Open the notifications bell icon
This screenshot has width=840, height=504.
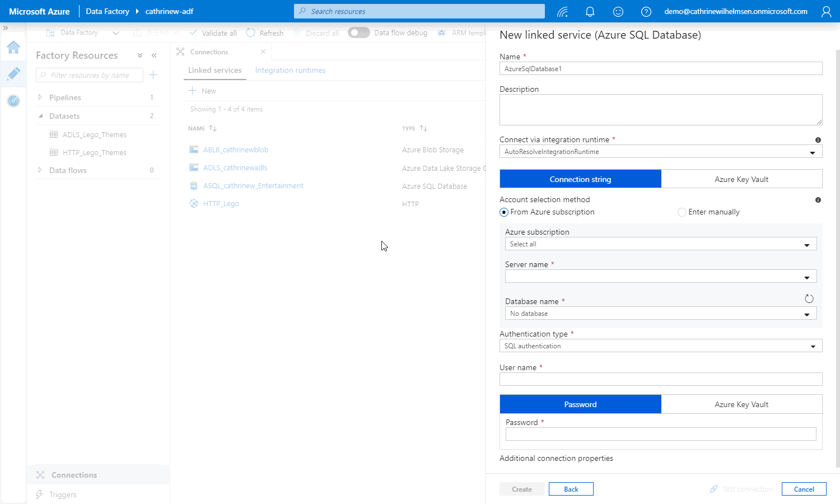point(590,12)
